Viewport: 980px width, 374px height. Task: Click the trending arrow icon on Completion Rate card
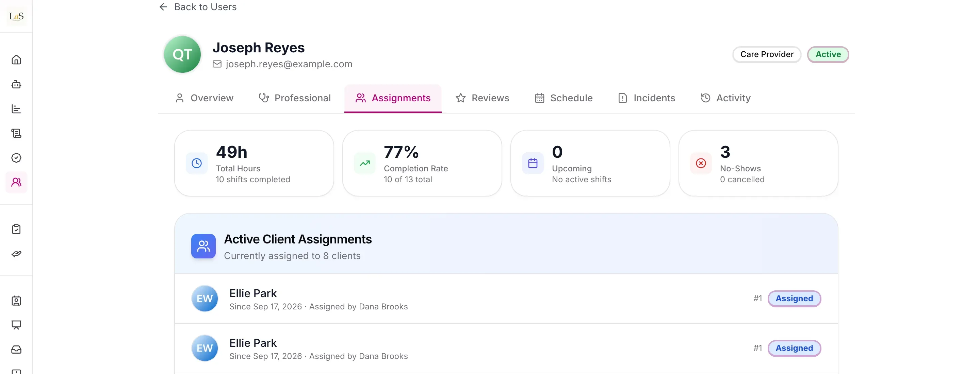tap(365, 163)
